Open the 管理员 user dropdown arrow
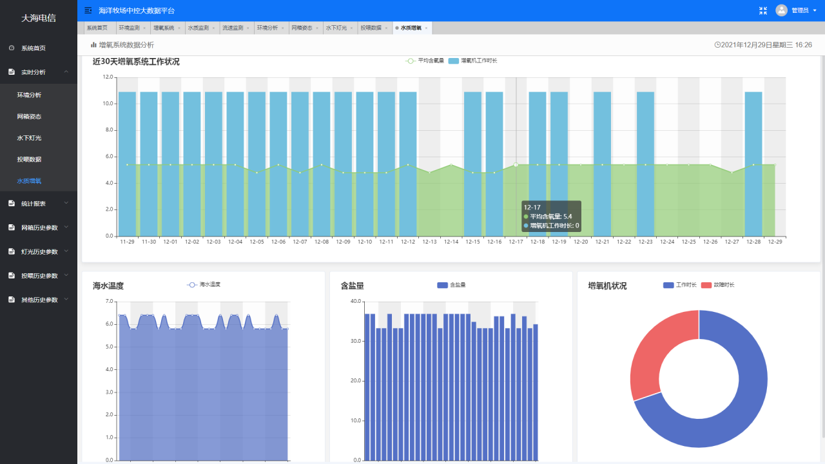The width and height of the screenshot is (826, 465). pos(818,11)
